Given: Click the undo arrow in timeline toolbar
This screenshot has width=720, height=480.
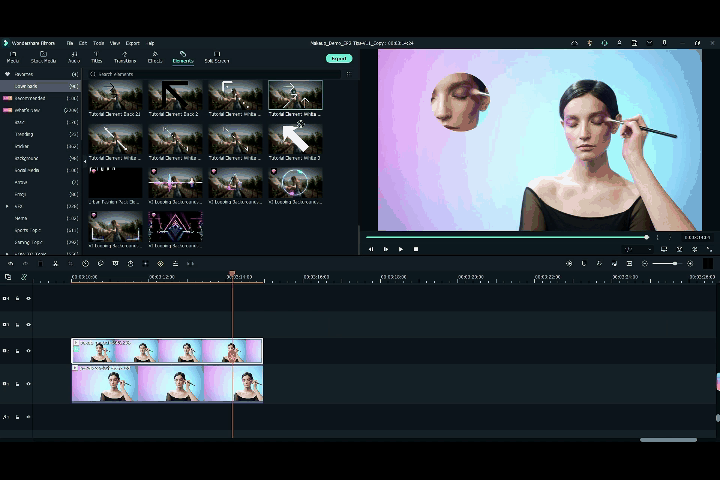Looking at the screenshot, I should pyautogui.click(x=10, y=263).
